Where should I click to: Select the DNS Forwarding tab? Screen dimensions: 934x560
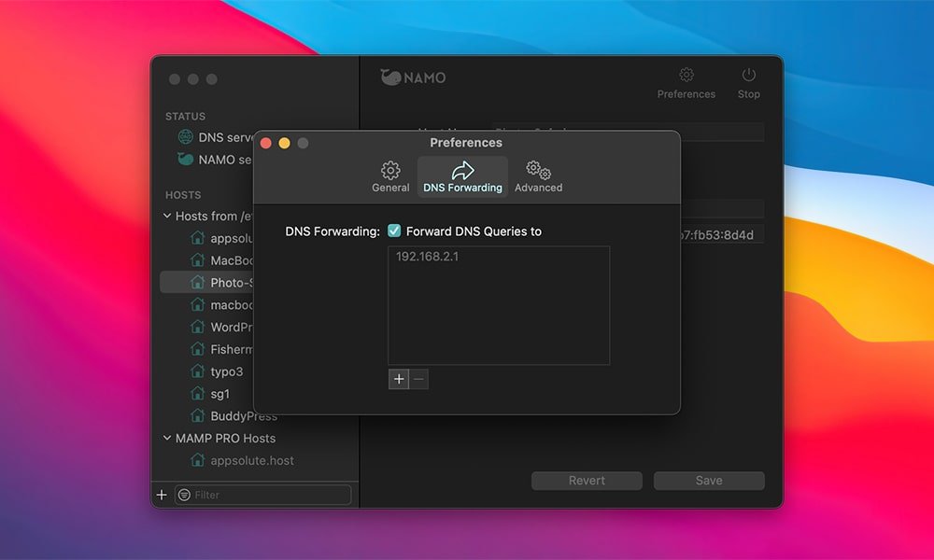[x=462, y=176]
